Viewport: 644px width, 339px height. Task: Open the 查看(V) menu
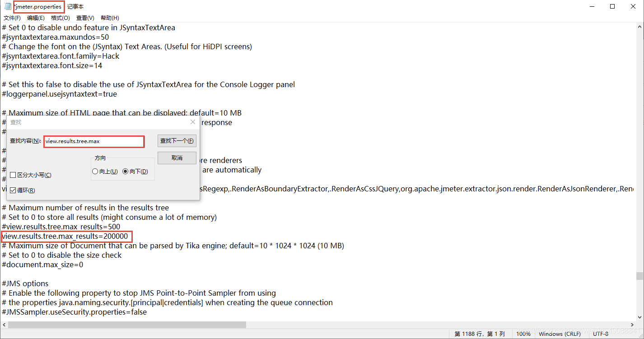[85, 18]
